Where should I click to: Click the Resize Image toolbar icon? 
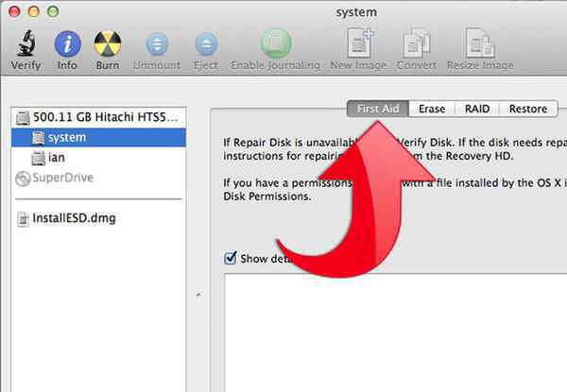480,43
